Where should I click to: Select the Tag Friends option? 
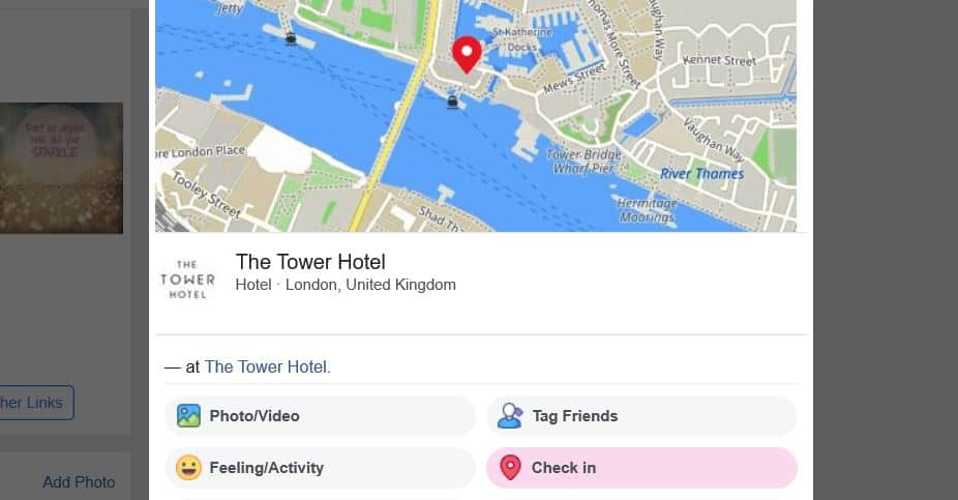tap(642, 416)
